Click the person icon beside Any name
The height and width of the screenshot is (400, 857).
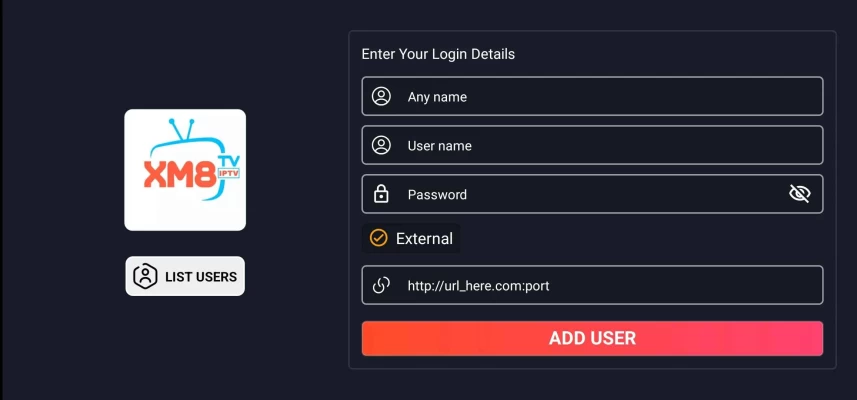[381, 97]
